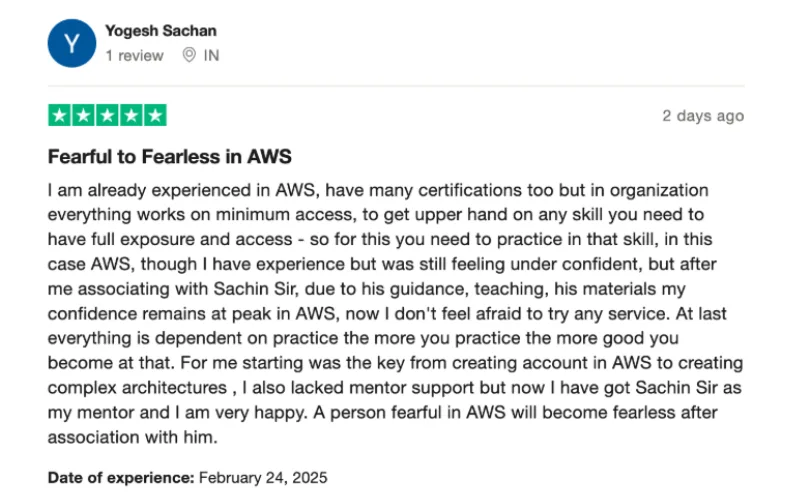Click the final line "association with him."
Image resolution: width=788 pixels, height=496 pixels.
click(x=132, y=437)
